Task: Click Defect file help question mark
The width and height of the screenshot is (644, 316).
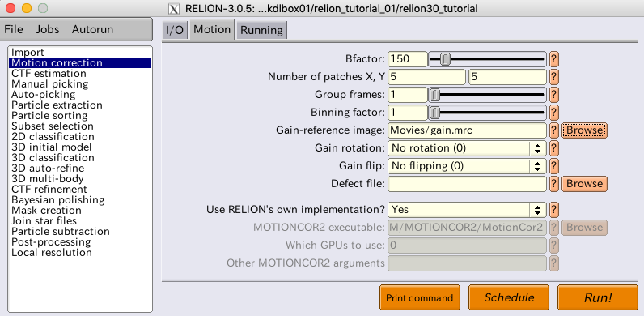Action: (553, 183)
